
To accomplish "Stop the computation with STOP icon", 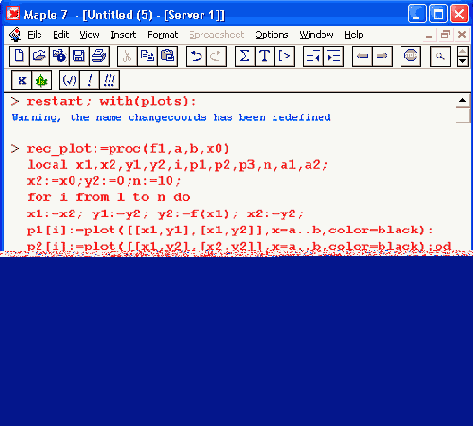I will [410, 56].
